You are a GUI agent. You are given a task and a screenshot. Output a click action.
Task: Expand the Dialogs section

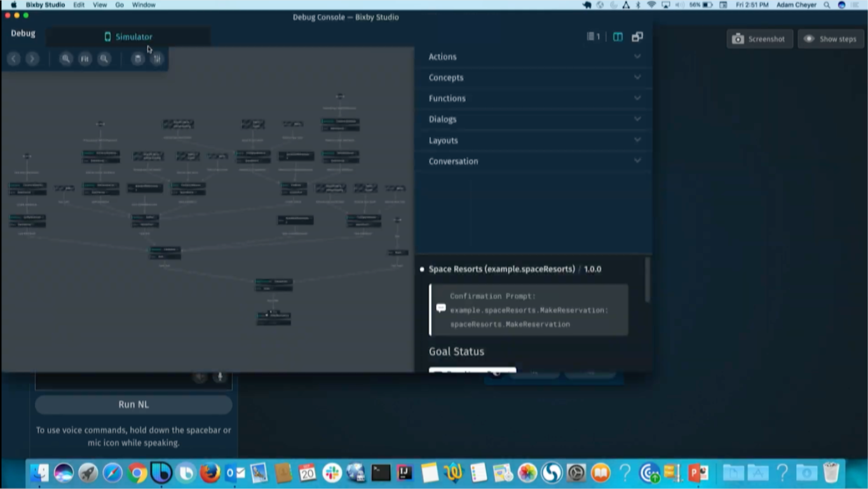tap(533, 119)
